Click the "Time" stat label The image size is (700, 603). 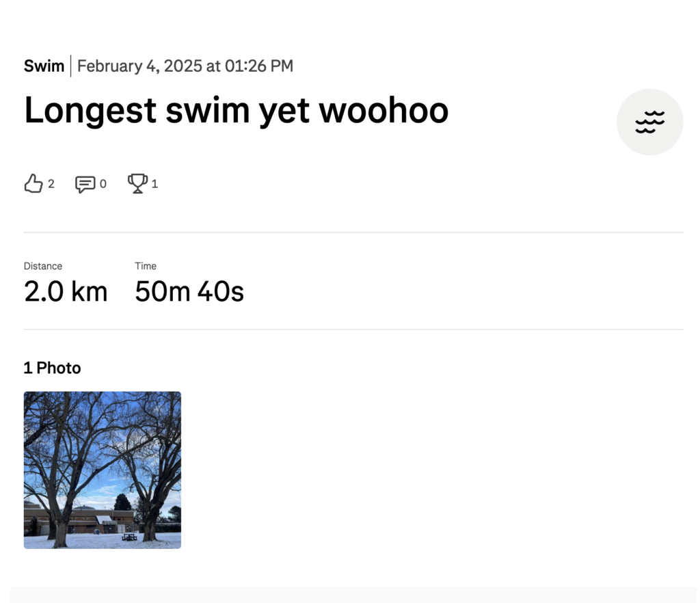(x=146, y=266)
